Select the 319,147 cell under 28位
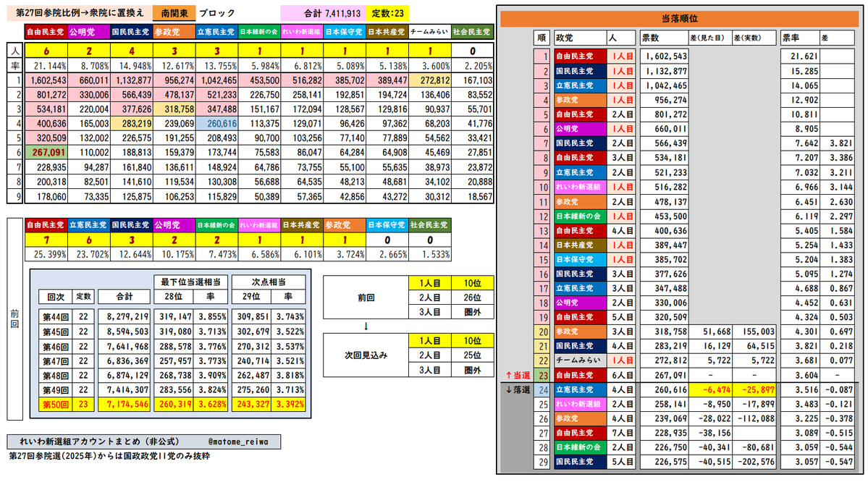The image size is (868, 485). point(173,316)
